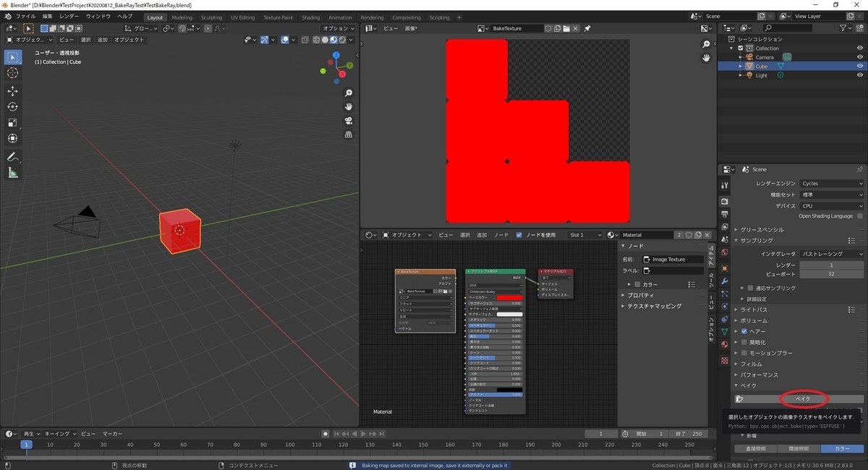This screenshot has height=470, width=868.
Task: Open the Tool settings properties tab
Action: pos(725,186)
